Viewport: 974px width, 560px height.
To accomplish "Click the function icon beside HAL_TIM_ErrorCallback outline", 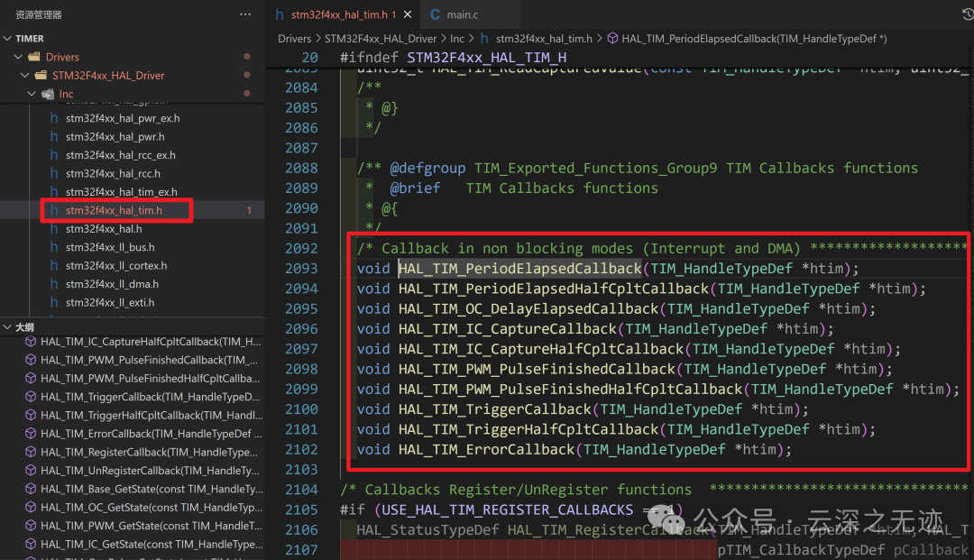I will pyautogui.click(x=31, y=434).
